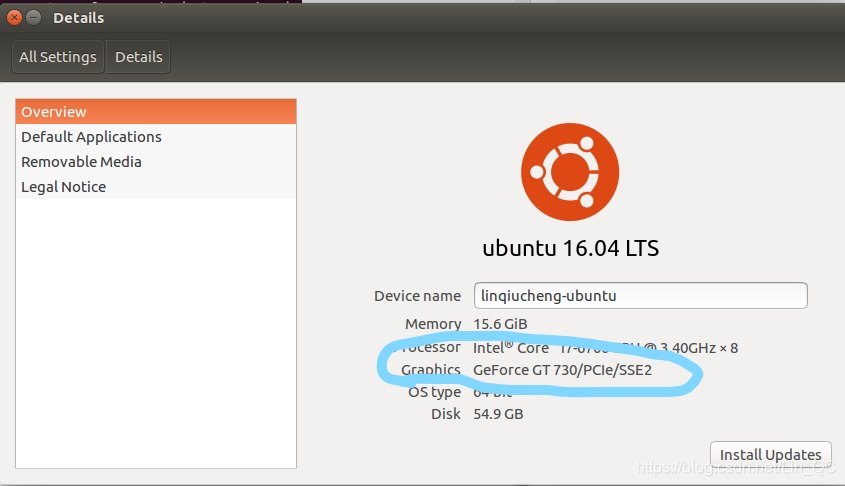The height and width of the screenshot is (486, 845).
Task: Select Overview in the sidebar
Action: tap(156, 112)
